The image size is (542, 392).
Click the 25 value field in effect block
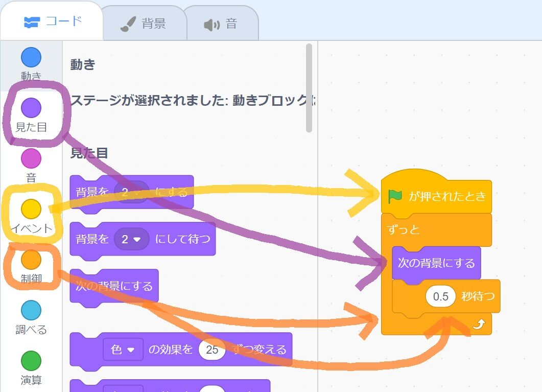pyautogui.click(x=212, y=350)
